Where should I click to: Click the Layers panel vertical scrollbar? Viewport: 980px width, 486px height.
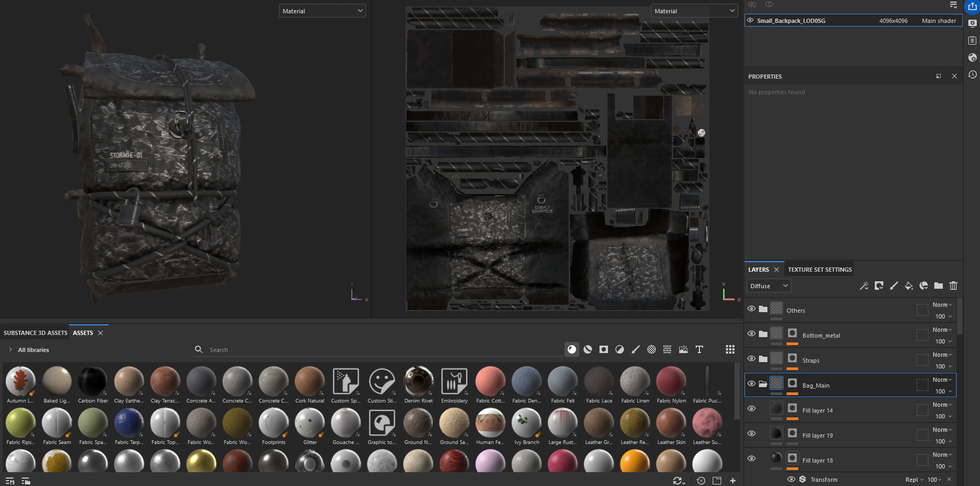tap(960, 315)
